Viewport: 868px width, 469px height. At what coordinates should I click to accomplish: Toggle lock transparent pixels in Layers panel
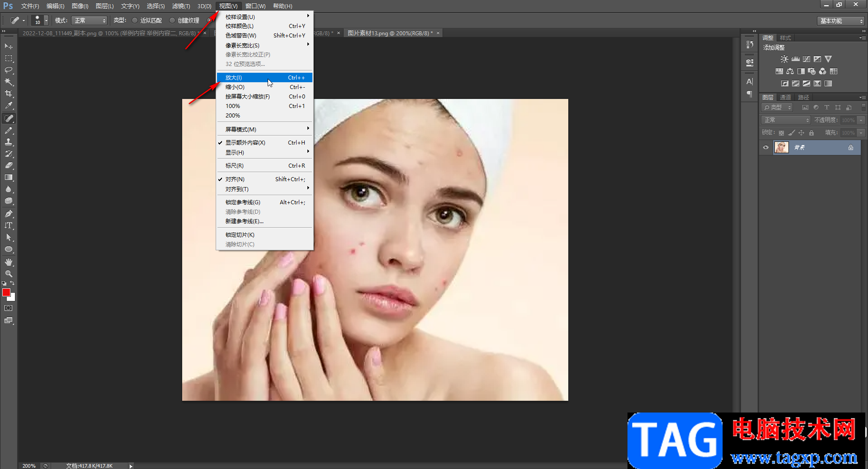[x=781, y=133]
